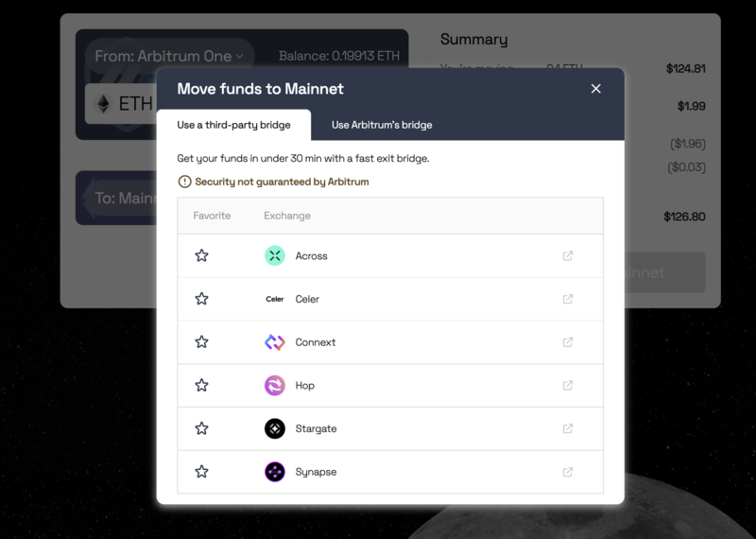Click the Favorite column header
The width and height of the screenshot is (756, 539).
pos(212,216)
